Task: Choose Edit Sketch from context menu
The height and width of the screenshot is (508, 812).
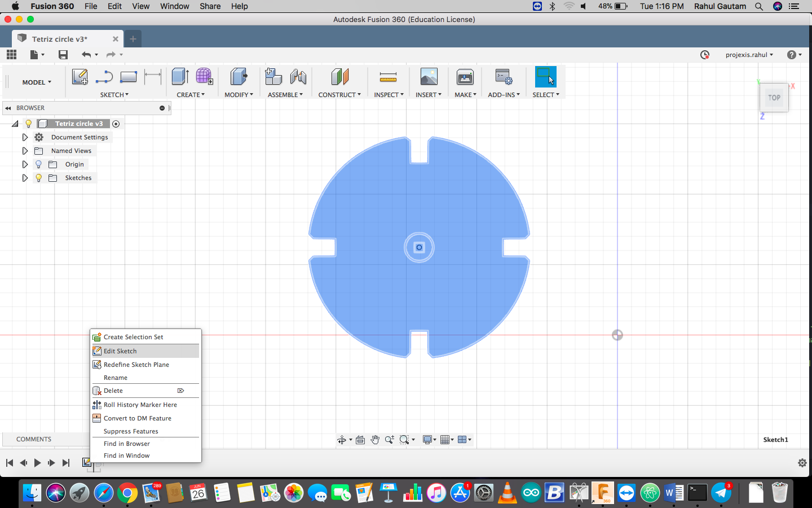Action: 145,351
